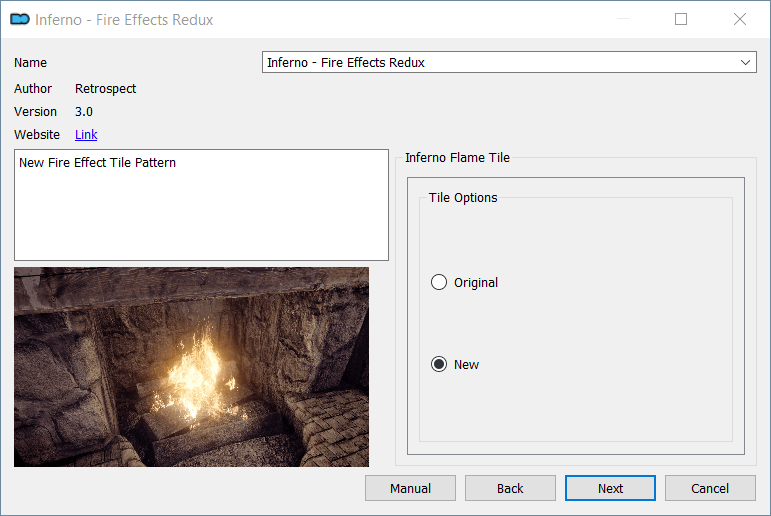Minimize the installer window
The image size is (771, 516).
pyautogui.click(x=623, y=19)
